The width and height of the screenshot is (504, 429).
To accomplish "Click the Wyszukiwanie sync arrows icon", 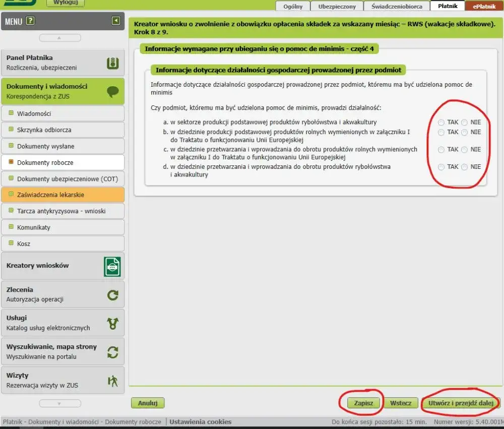I will [x=113, y=352].
